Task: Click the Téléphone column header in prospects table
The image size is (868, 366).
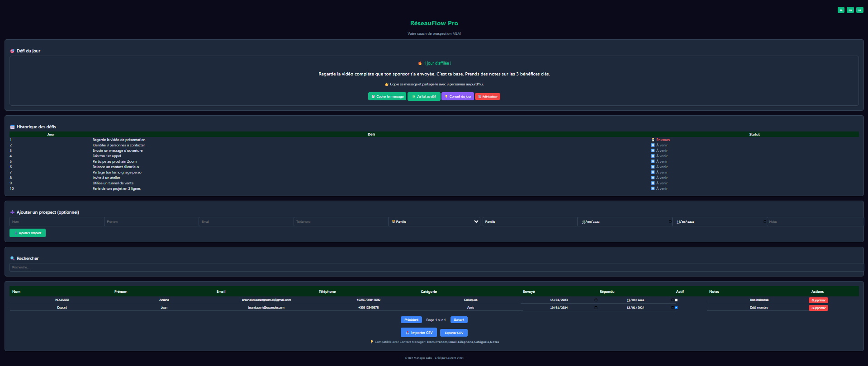Action: (327, 291)
